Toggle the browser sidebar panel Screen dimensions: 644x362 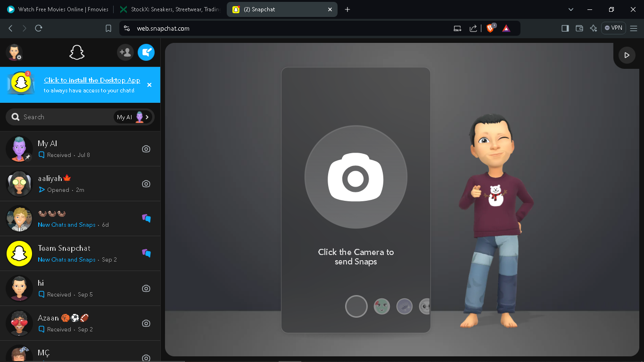point(565,28)
